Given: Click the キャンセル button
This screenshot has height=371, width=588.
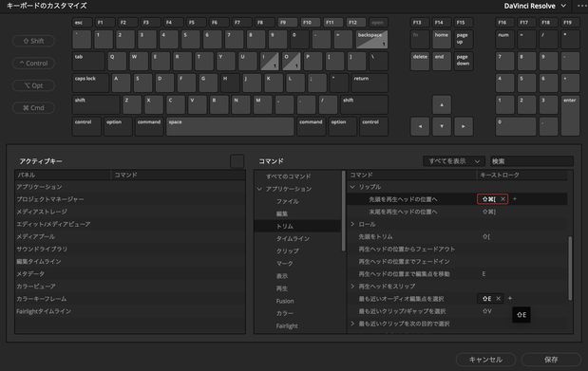Looking at the screenshot, I should coord(485,360).
